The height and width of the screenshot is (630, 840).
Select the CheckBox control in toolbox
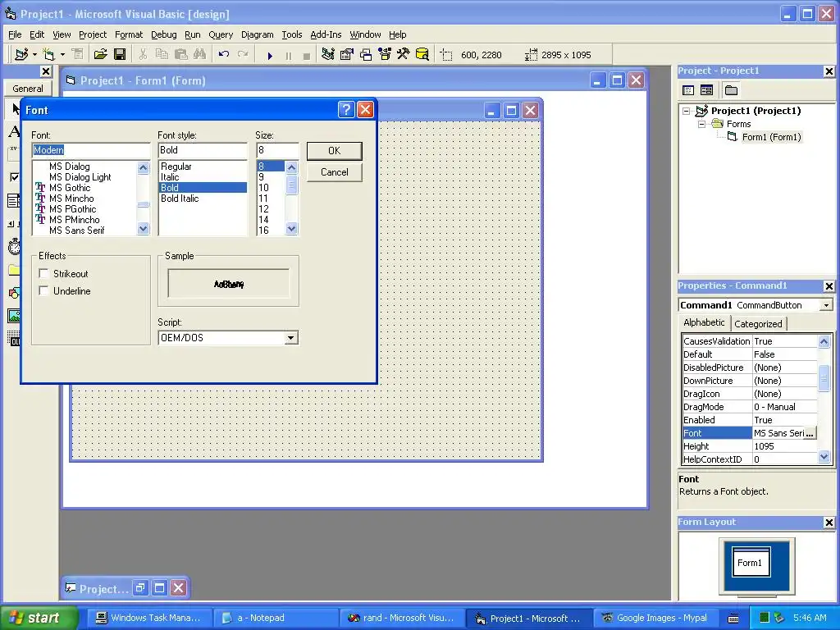14,177
